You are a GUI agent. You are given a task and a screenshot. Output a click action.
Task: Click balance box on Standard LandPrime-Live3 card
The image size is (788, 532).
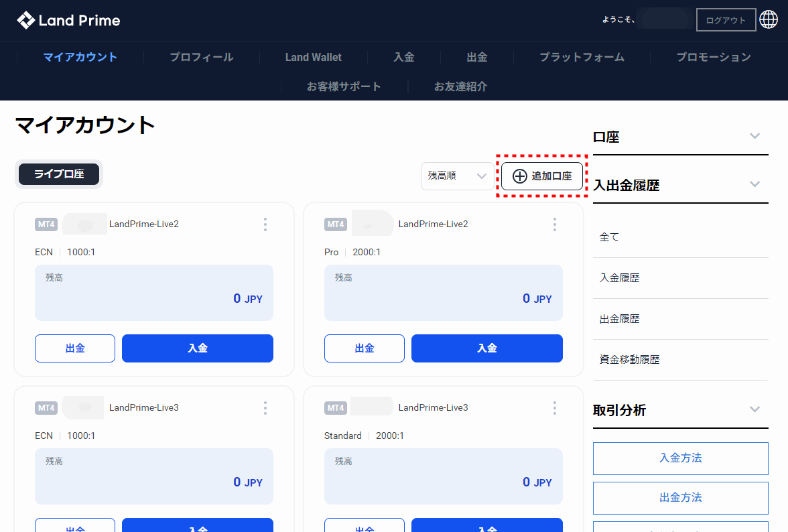pyautogui.click(x=444, y=476)
